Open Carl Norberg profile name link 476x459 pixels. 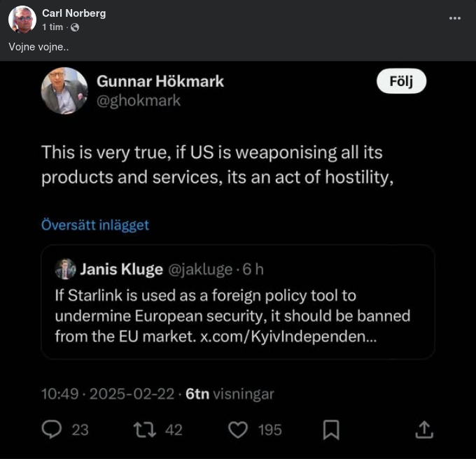coord(74,13)
